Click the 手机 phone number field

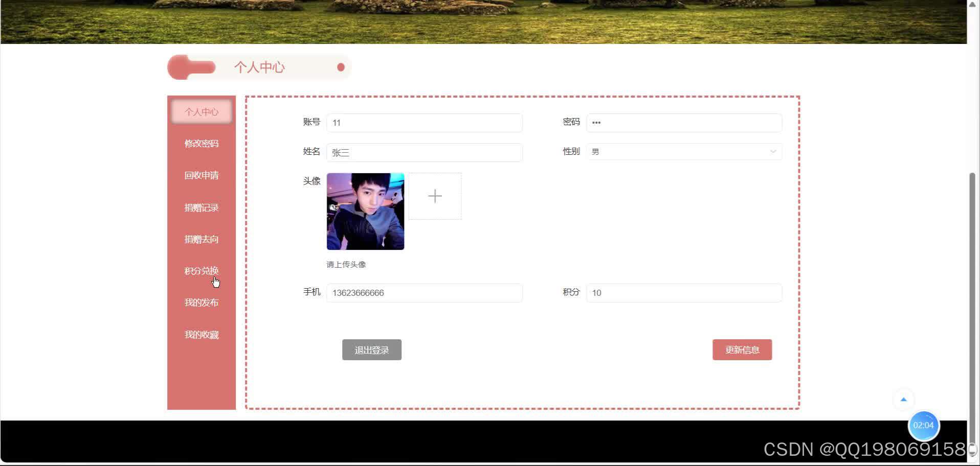425,293
